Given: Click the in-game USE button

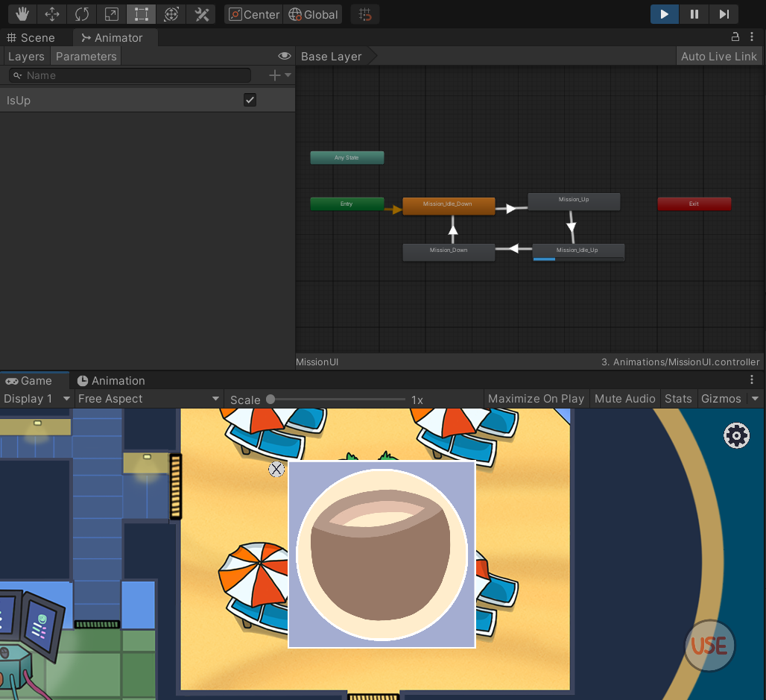Looking at the screenshot, I should (709, 646).
